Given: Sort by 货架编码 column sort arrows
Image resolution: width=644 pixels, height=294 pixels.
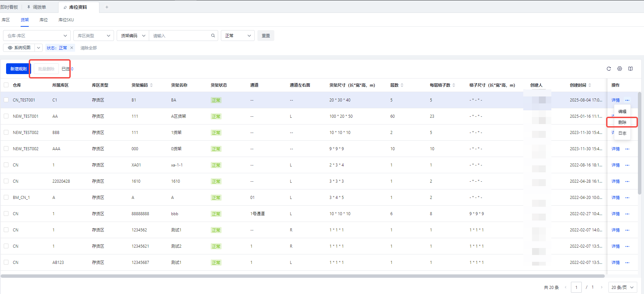Looking at the screenshot, I should [152, 85].
